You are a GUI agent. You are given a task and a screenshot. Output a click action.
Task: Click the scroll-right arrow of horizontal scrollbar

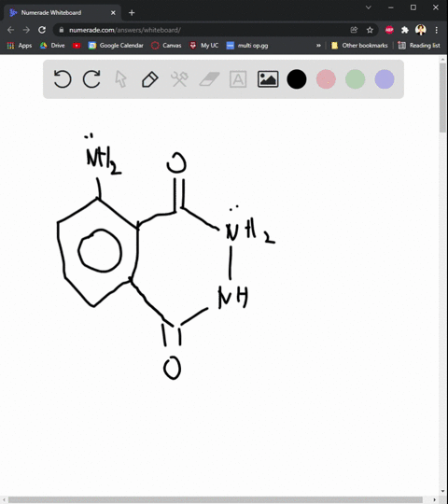[435, 500]
